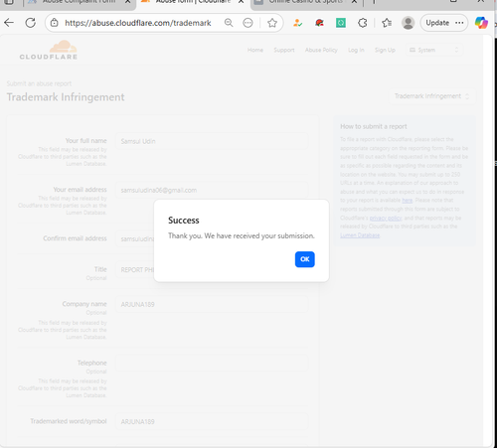Click the browser back arrow
This screenshot has height=448, width=497.
point(9,23)
